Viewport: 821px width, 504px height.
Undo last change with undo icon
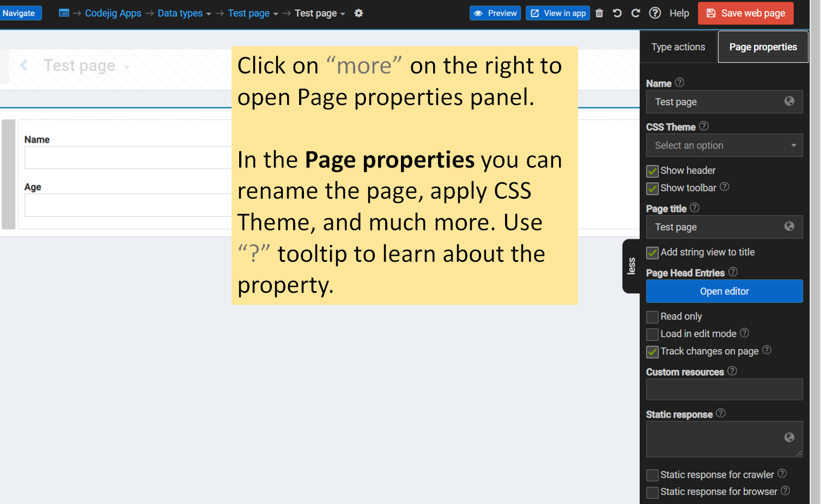click(617, 13)
